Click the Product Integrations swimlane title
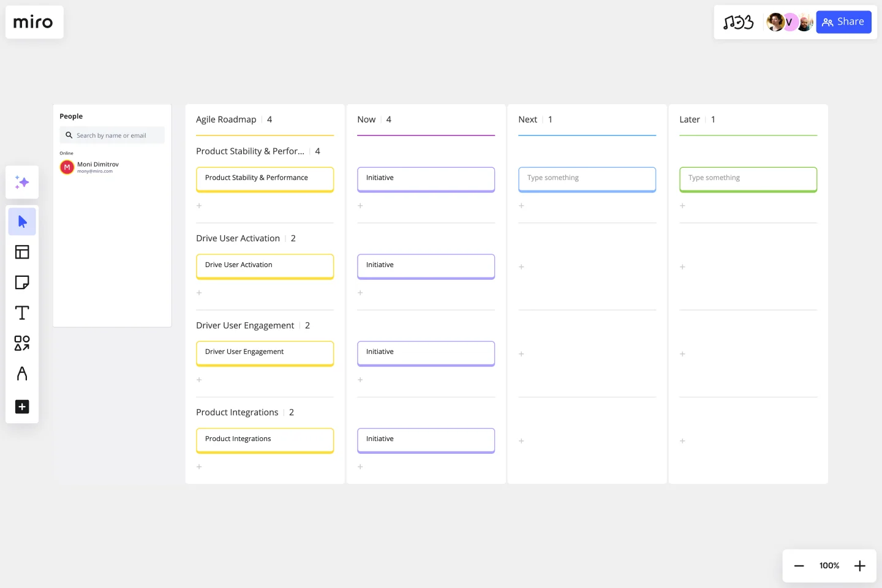Screen dimensions: 882x588 [x=237, y=412]
